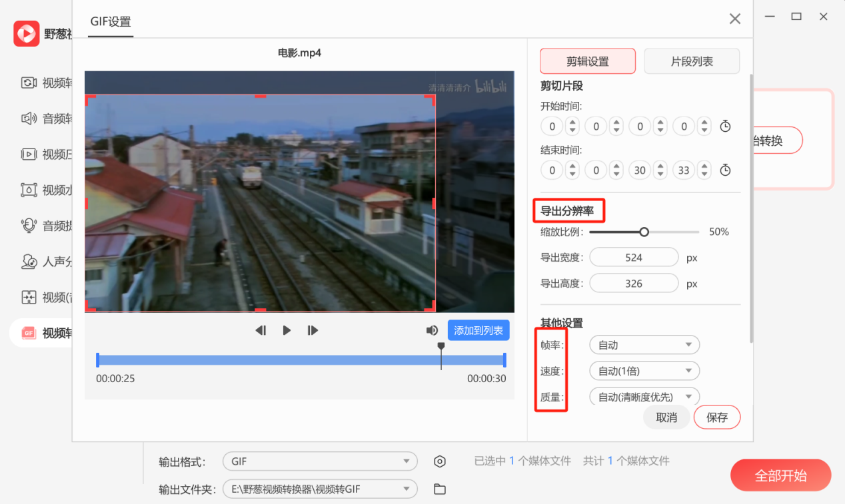Step to the next frame
The width and height of the screenshot is (845, 504).
[x=313, y=330]
